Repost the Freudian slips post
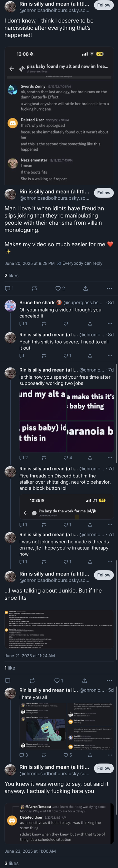Image resolution: width=118 pixels, height=868 pixels. [x=34, y=288]
